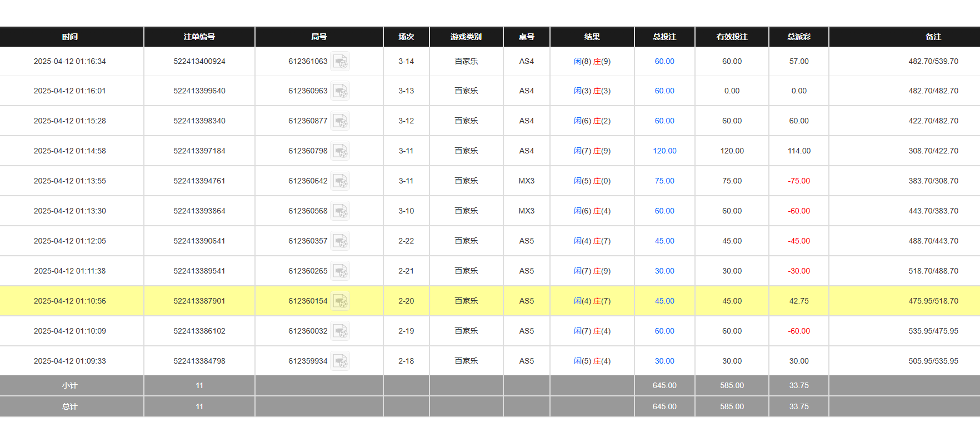The height and width of the screenshot is (437, 980).
Task: Open replay icon in highlighted row 612360154
Action: [340, 301]
